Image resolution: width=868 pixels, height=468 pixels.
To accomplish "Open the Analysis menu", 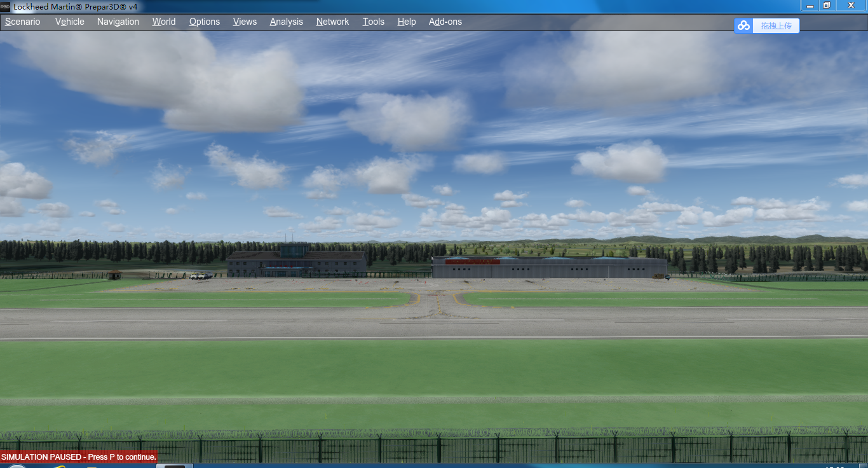I will [x=287, y=22].
